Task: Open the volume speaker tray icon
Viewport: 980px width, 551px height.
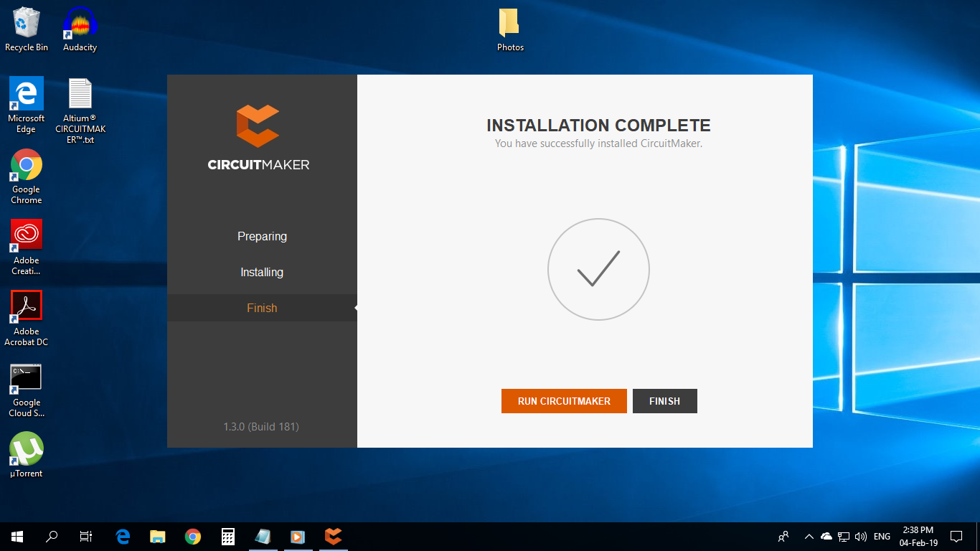Action: click(861, 537)
